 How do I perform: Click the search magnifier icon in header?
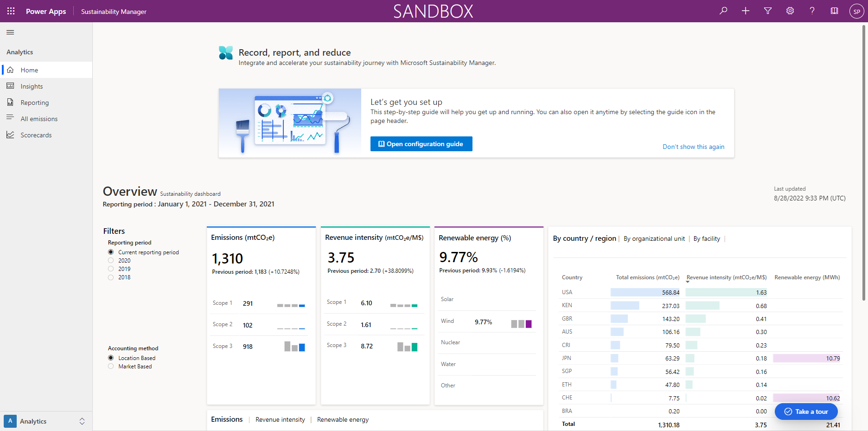pos(723,11)
